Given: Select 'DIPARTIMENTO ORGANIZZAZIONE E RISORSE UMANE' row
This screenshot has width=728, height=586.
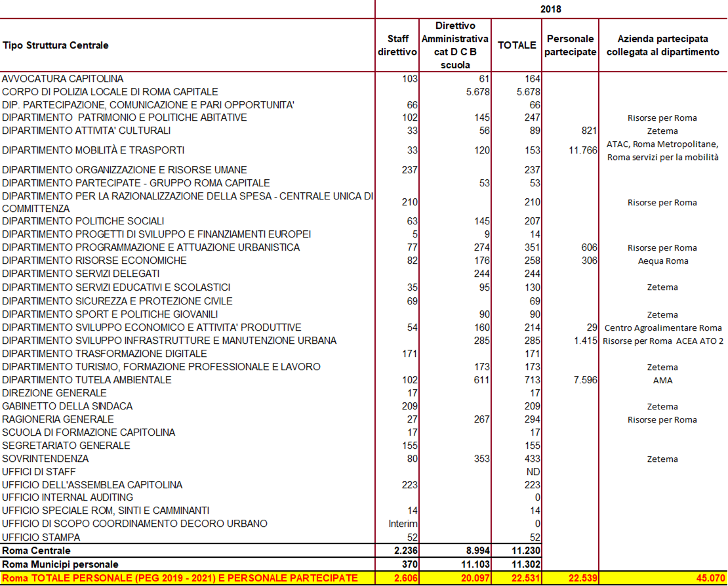Looking at the screenshot, I should [125, 169].
